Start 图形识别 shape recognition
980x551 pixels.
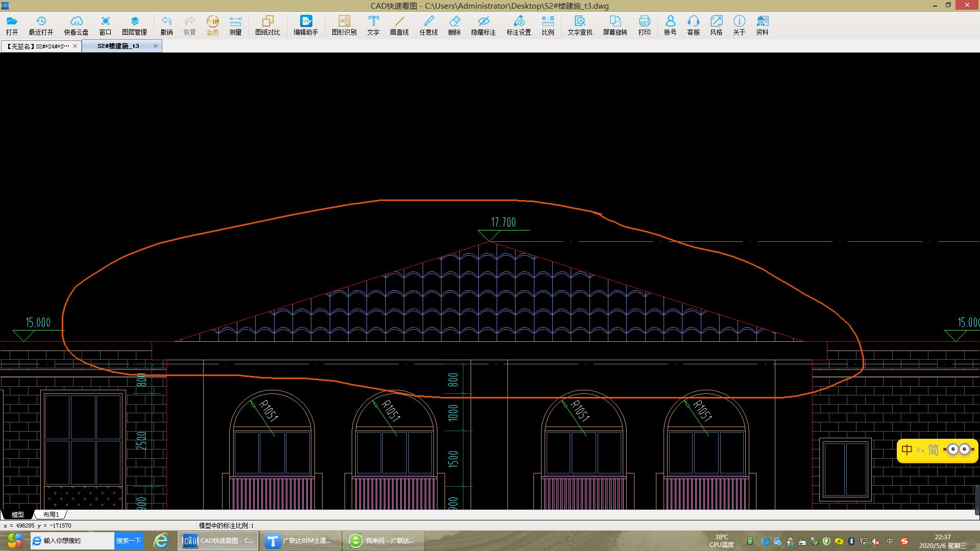344,26
